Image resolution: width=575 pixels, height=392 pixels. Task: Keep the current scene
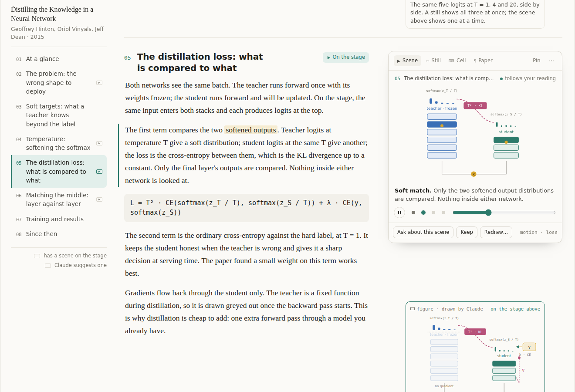tap(467, 232)
